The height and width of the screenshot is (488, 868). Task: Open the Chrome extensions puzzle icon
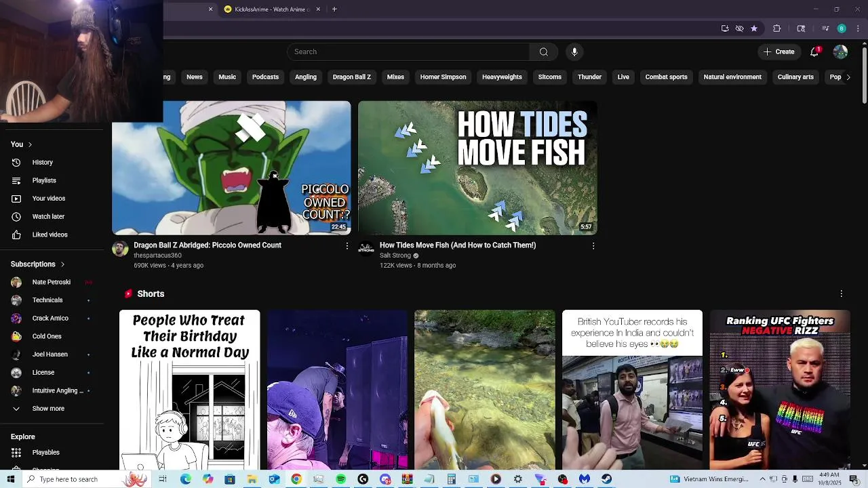point(777,28)
